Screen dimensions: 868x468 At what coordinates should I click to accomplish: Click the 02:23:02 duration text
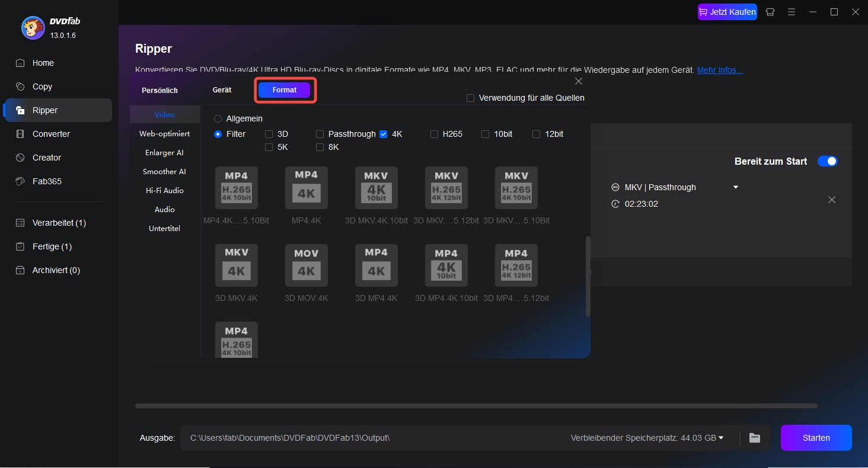tap(642, 204)
